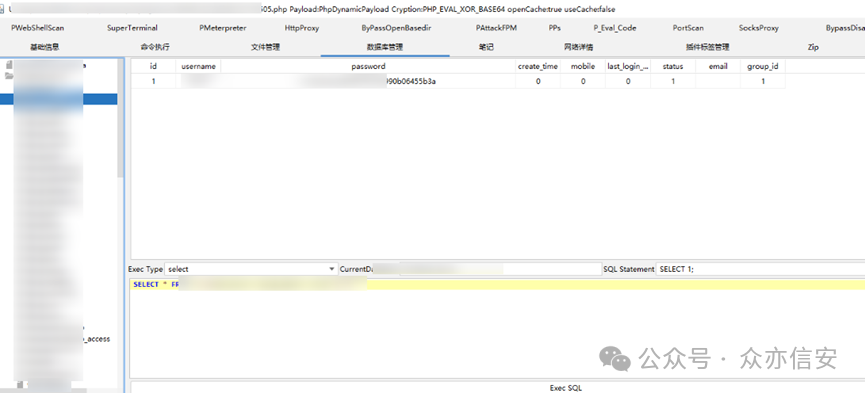Select the highlighted item in database tree

point(58,99)
